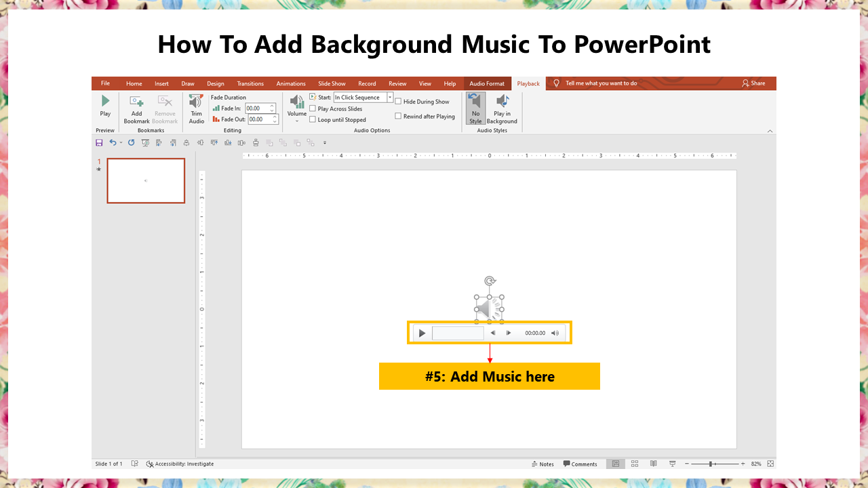Click the Align Left icon in quick toolbar

159,142
